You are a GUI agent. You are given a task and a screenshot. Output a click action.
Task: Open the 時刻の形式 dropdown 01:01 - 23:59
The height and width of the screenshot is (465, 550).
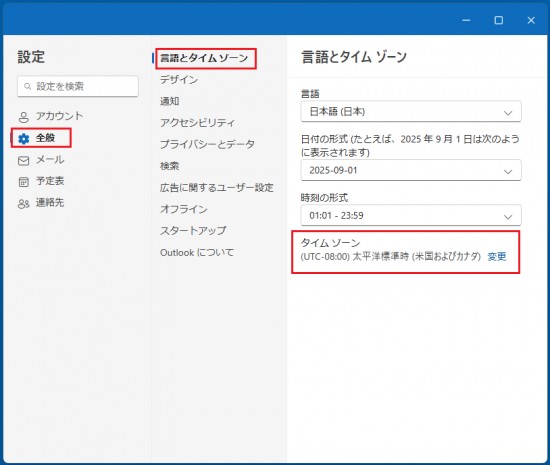(411, 215)
